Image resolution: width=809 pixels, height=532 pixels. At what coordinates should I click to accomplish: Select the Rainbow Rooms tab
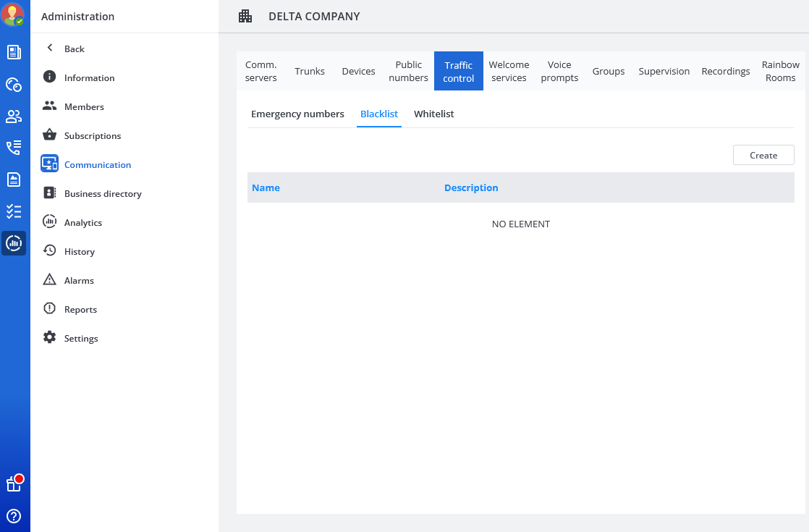pyautogui.click(x=780, y=72)
